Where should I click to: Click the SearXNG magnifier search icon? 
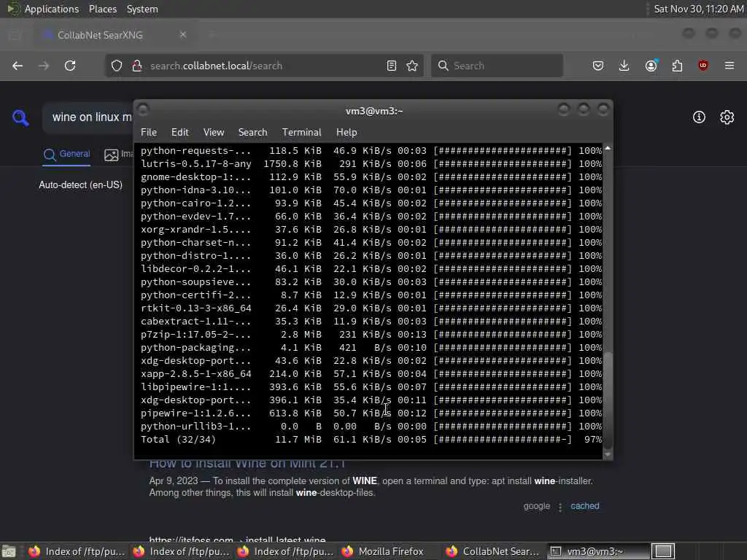coord(20,117)
